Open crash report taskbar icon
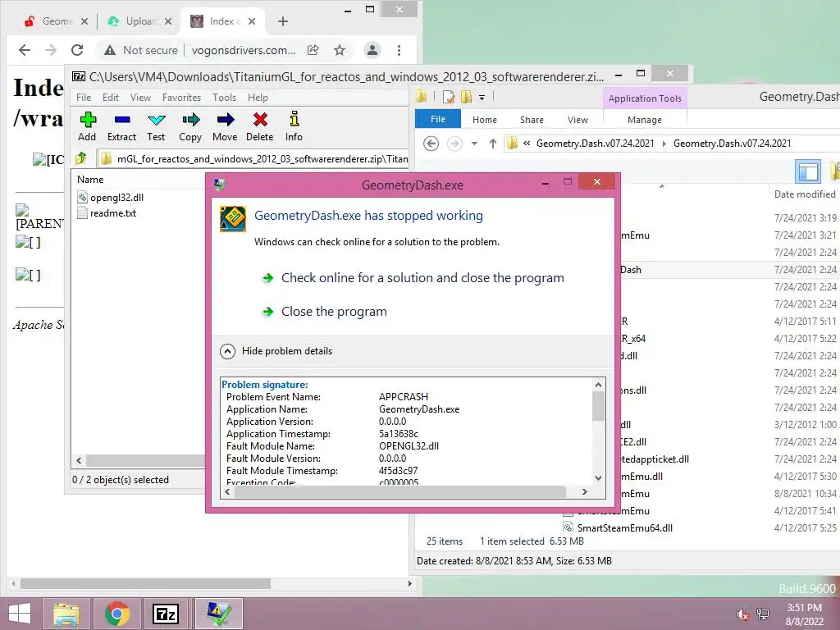 218,614
